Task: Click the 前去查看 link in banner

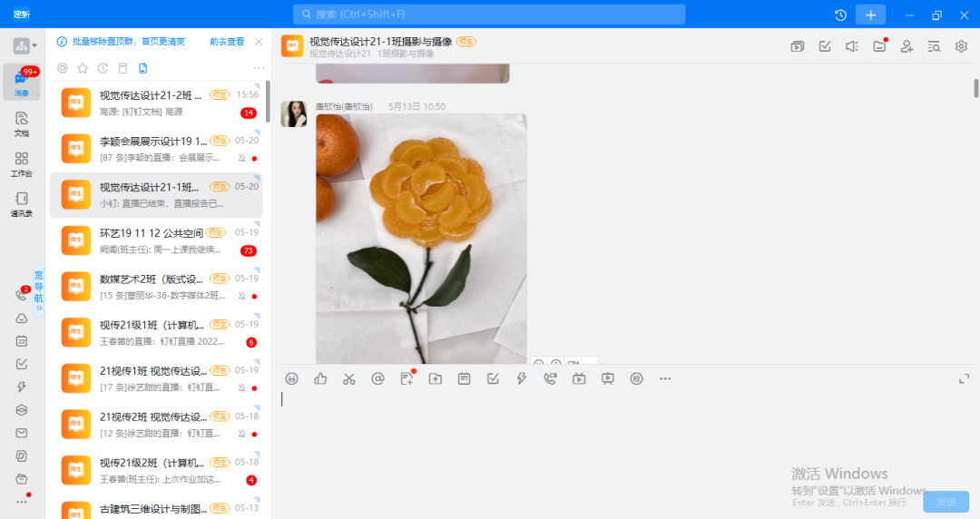Action: click(x=227, y=41)
